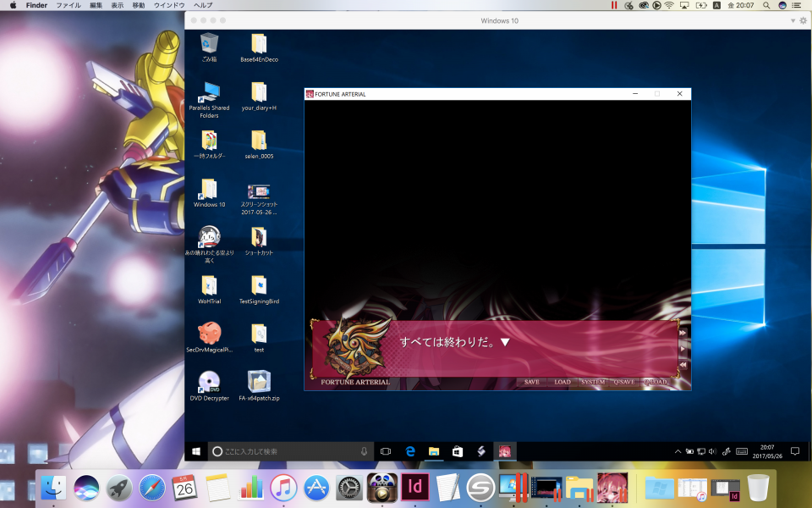Open the Parallels Shared Folders desktop icon
The width and height of the screenshot is (812, 508).
tap(209, 92)
